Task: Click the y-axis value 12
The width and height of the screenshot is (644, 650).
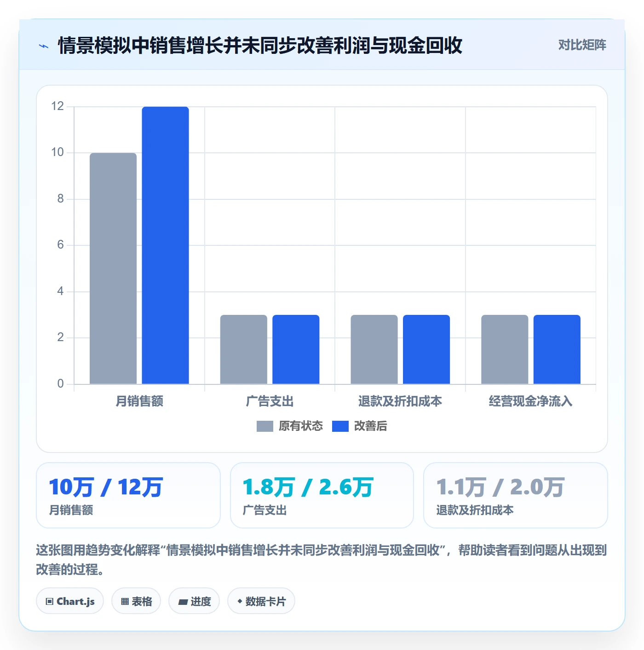Action: [57, 106]
